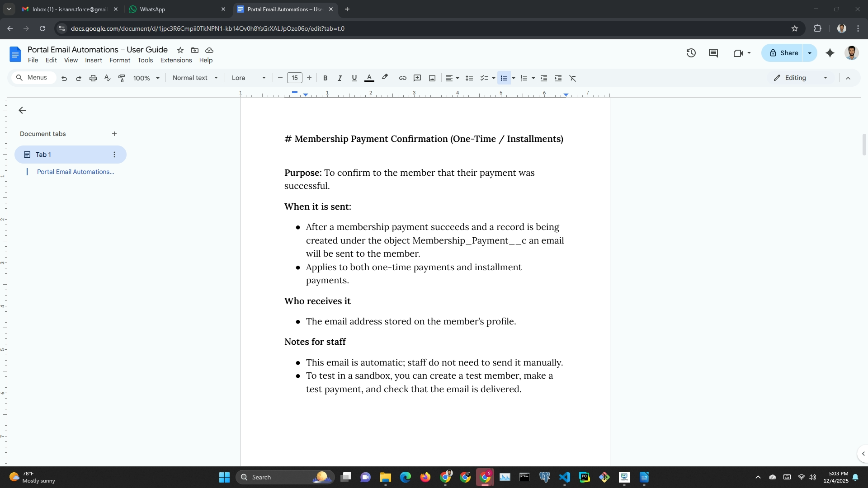The width and height of the screenshot is (868, 488).
Task: Open the Format menu
Action: [x=119, y=60]
